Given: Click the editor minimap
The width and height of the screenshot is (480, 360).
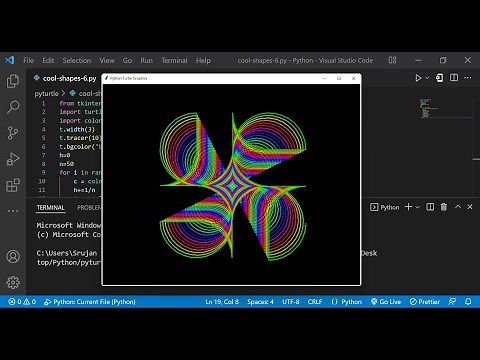Looking at the screenshot, I should [445, 108].
